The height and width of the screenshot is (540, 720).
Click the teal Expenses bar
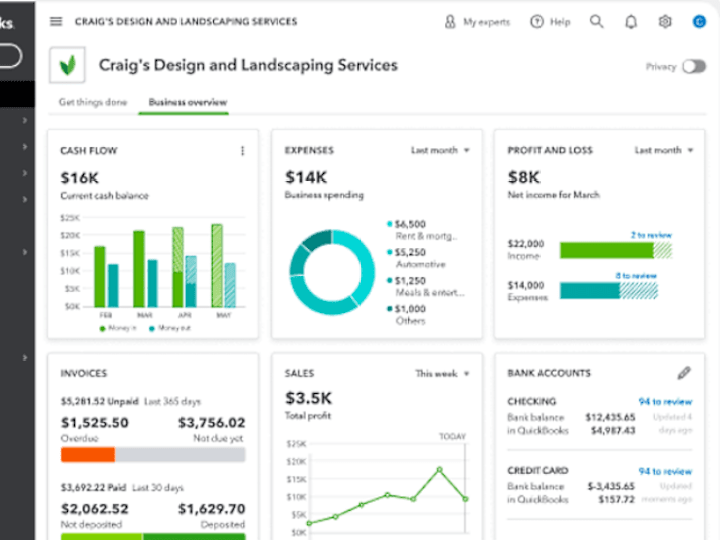tap(590, 291)
